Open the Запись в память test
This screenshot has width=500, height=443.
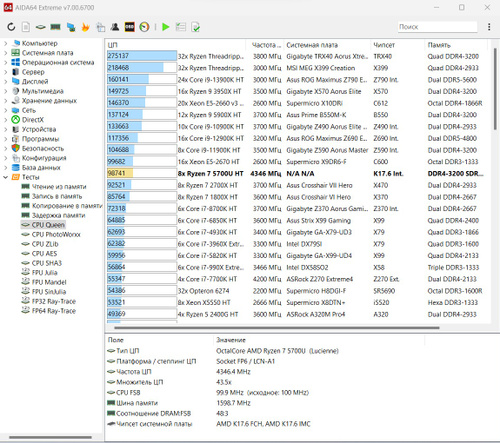coord(57,196)
